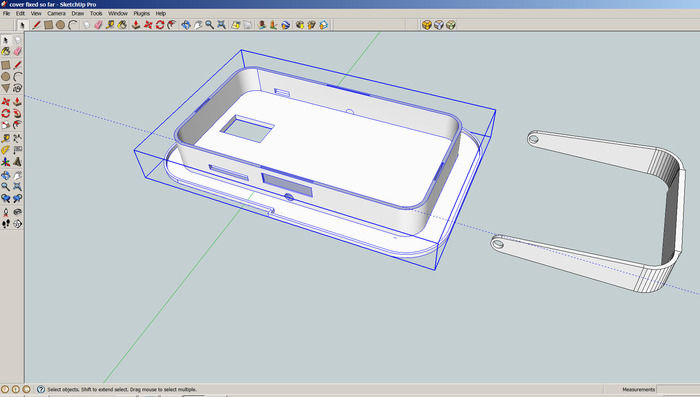Activate Rotate tool in left palette
This screenshot has width=700, height=397.
[6, 113]
